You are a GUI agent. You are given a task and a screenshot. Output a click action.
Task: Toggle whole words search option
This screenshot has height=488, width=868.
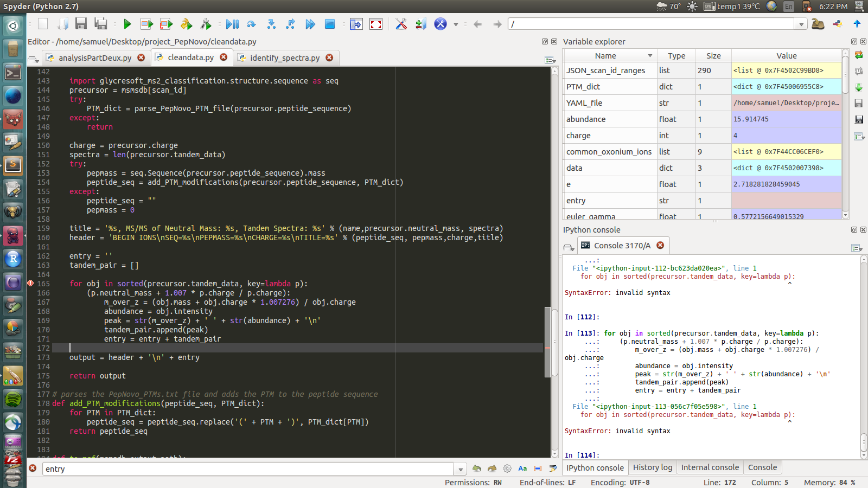pos(538,468)
